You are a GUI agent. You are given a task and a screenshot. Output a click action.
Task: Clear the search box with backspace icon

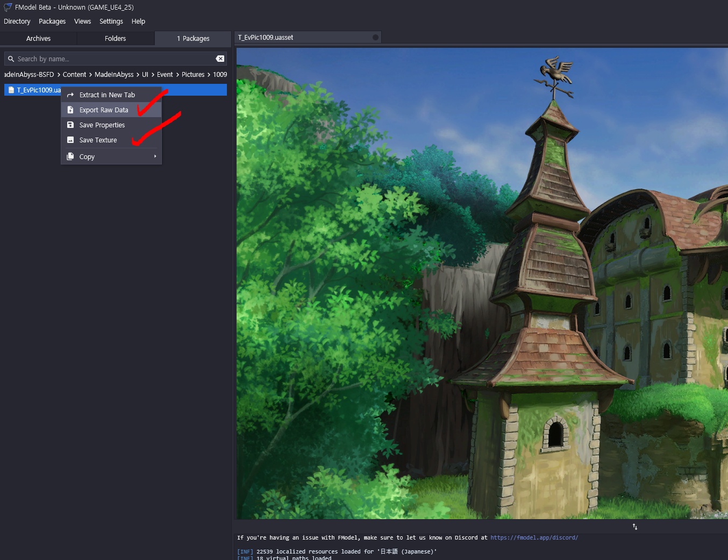[x=220, y=59]
